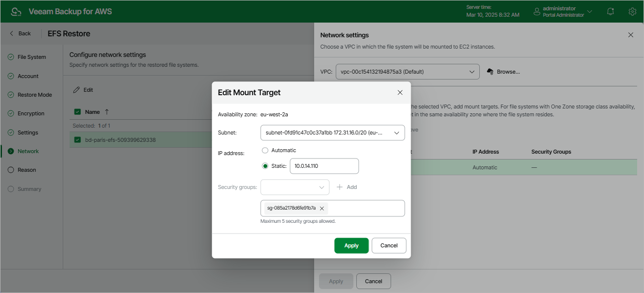
Task: Uncheck the bd-paris-efs-509399629338 row checkbox
Action: click(x=77, y=140)
